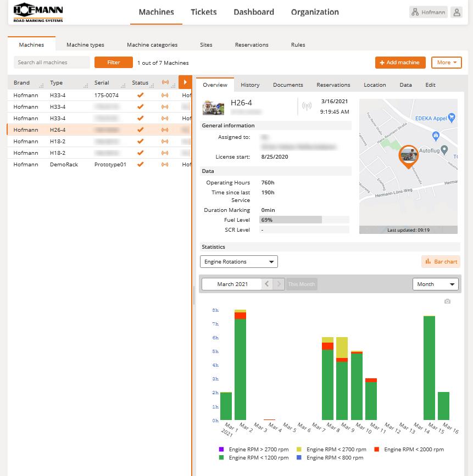
Task: Select the row with serial 175-0074
Action: [99, 96]
